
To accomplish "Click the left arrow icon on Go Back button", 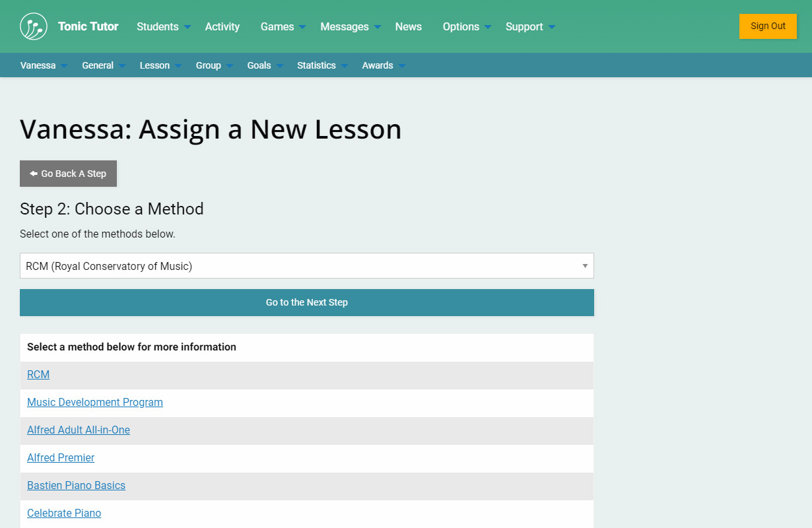I will pyautogui.click(x=33, y=174).
